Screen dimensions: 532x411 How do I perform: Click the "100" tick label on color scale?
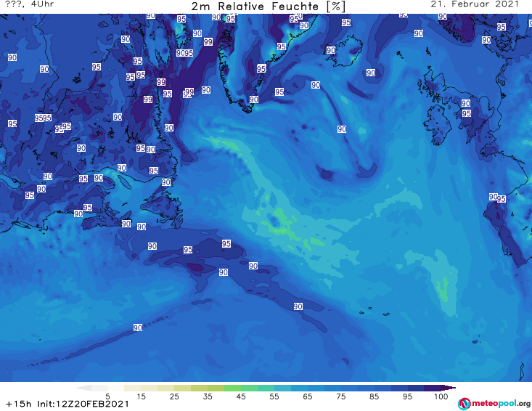[x=441, y=396]
